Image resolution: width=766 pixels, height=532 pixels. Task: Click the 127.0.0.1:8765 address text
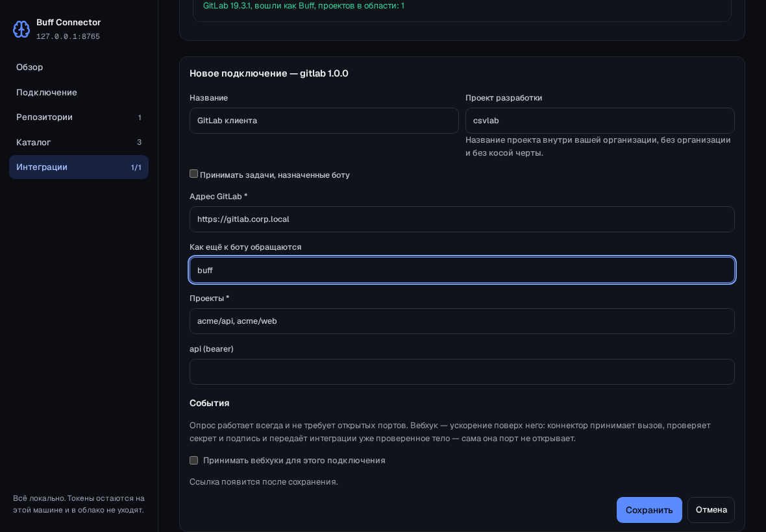tap(68, 36)
